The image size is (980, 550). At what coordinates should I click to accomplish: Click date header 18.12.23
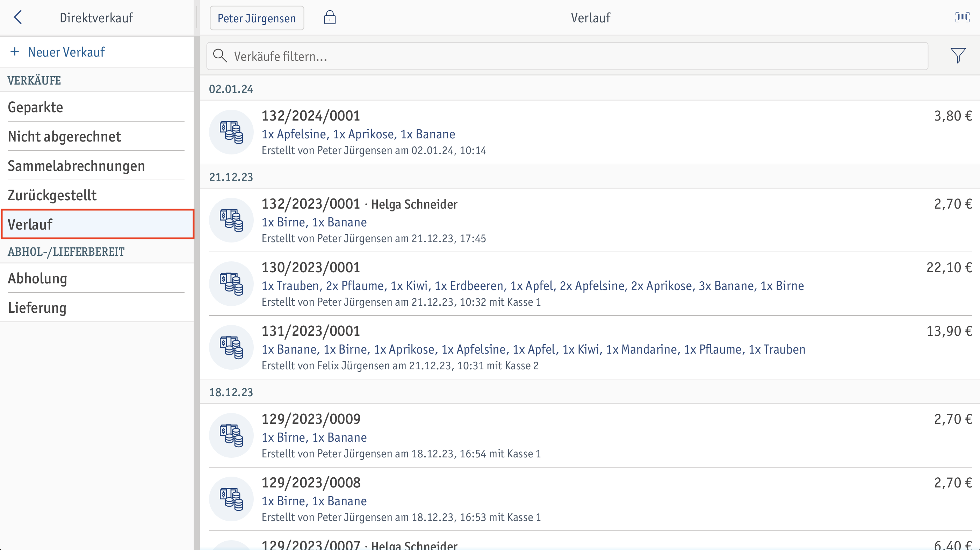(x=231, y=392)
